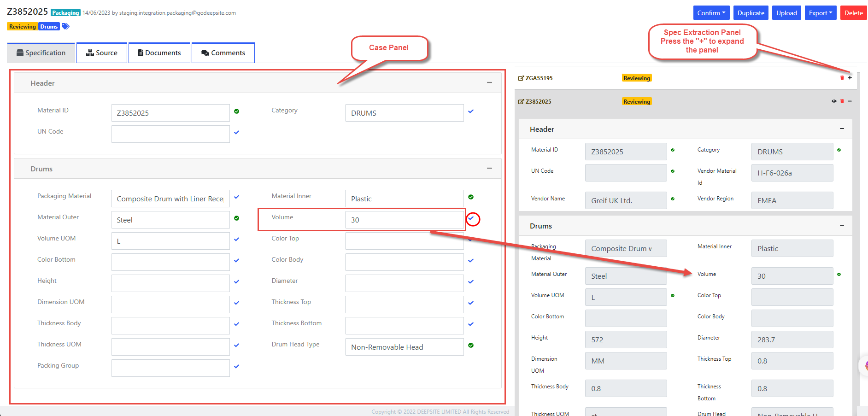
Task: Delete the ZGA55195 extraction with trash icon
Action: pyautogui.click(x=842, y=78)
